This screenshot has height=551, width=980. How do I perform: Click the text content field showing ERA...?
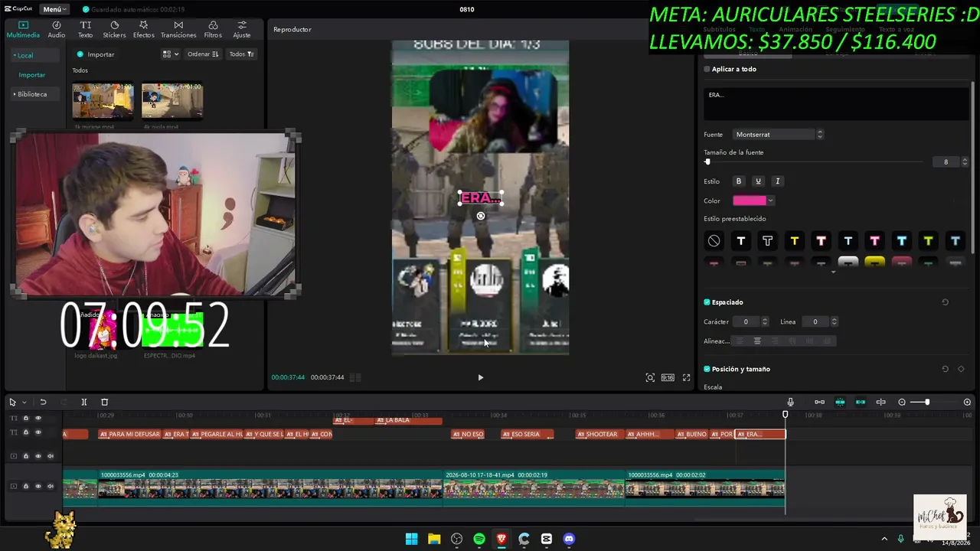point(836,104)
